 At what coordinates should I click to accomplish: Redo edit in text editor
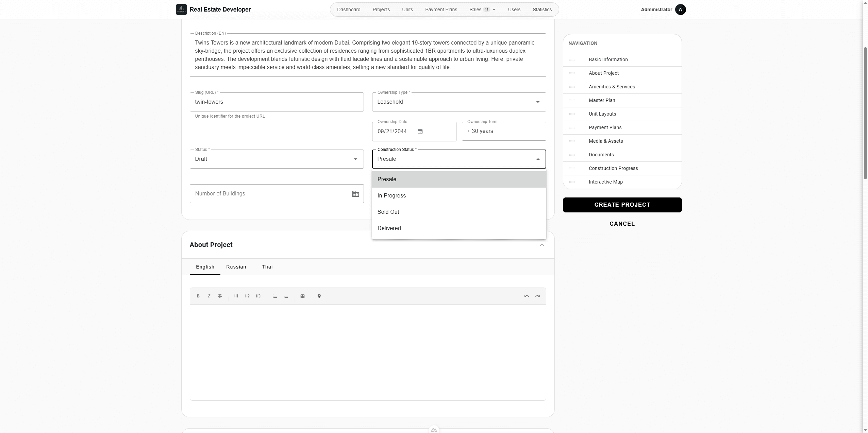tap(537, 296)
